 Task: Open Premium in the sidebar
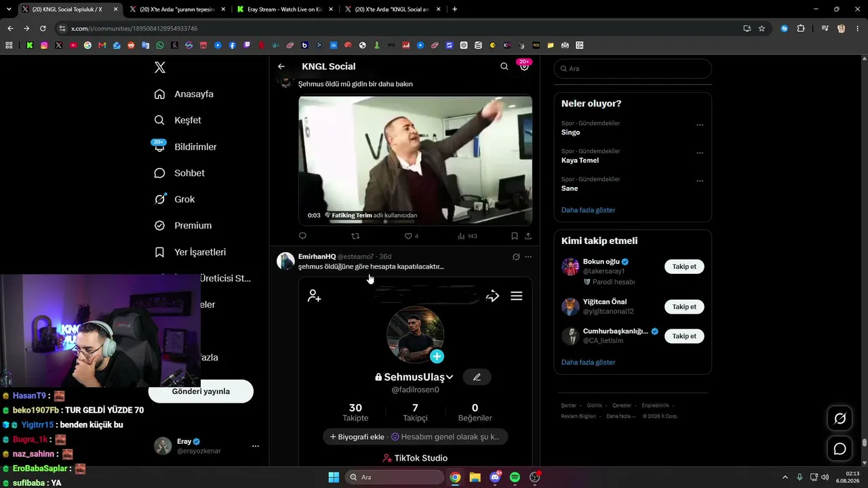(x=182, y=226)
